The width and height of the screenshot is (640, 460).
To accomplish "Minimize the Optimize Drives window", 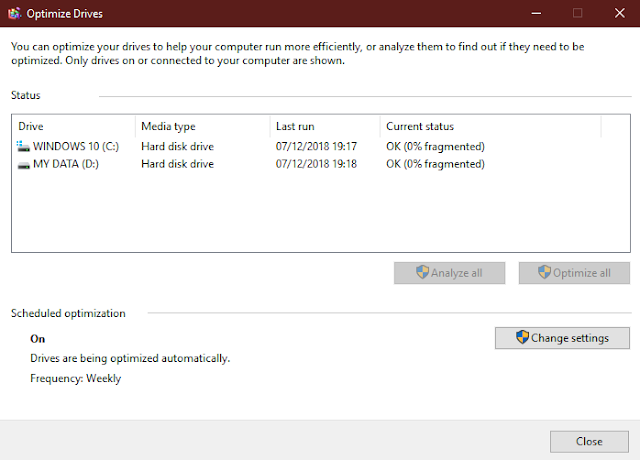I will 536,13.
